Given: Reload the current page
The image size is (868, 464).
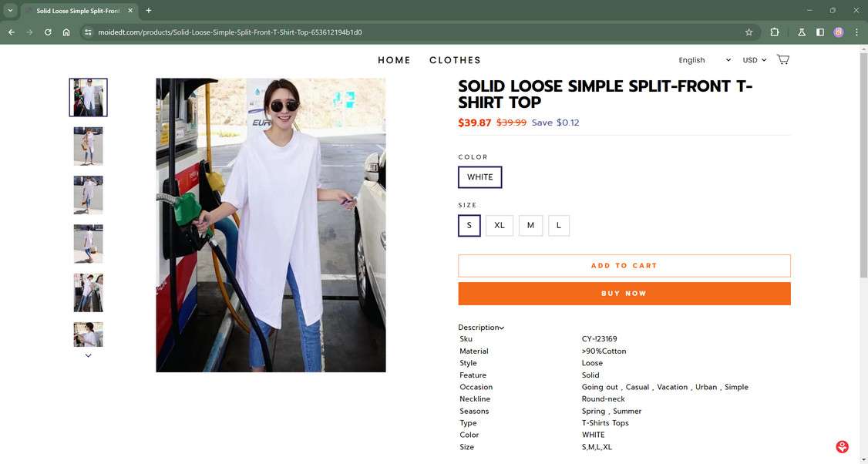Looking at the screenshot, I should click(x=48, y=32).
